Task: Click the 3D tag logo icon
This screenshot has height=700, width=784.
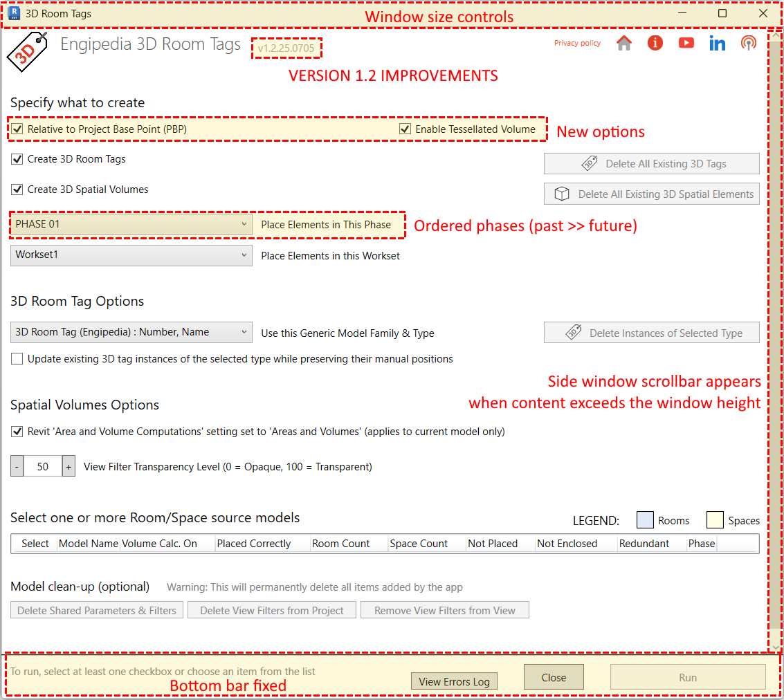Action: tap(28, 51)
